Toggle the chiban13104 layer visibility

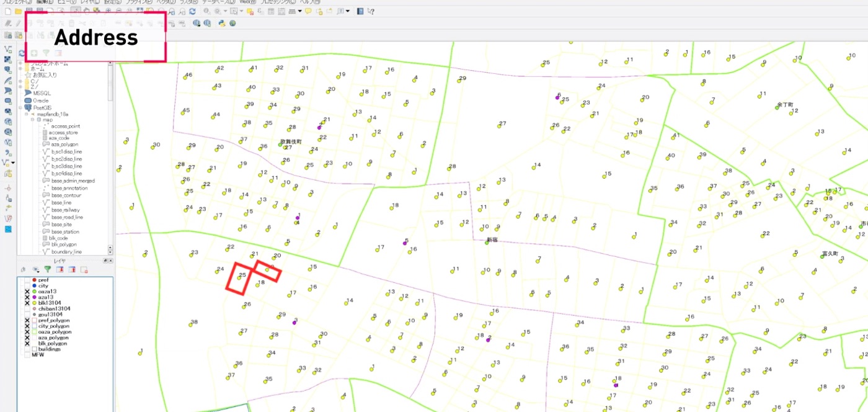[x=27, y=308]
